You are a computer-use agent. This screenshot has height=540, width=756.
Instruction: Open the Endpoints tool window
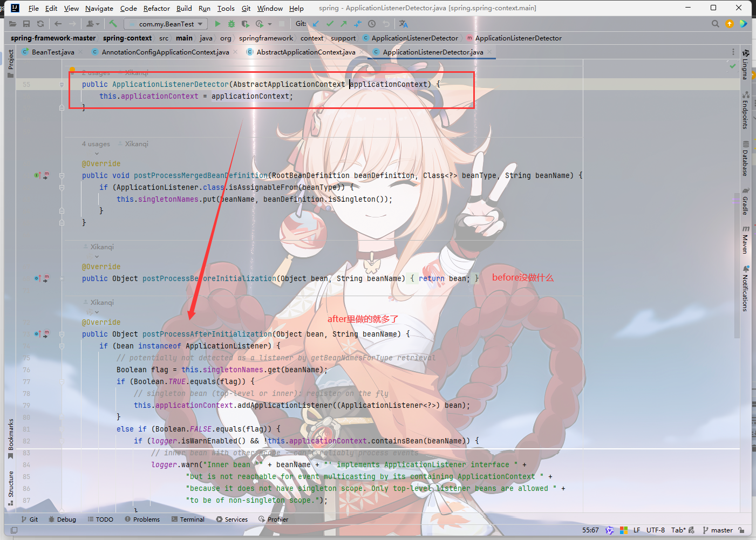pyautogui.click(x=745, y=110)
